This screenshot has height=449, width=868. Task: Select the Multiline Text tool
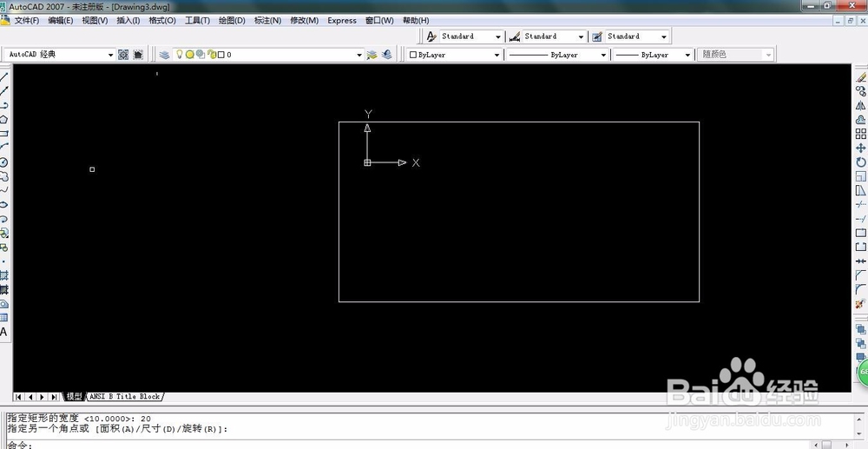coord(3,332)
